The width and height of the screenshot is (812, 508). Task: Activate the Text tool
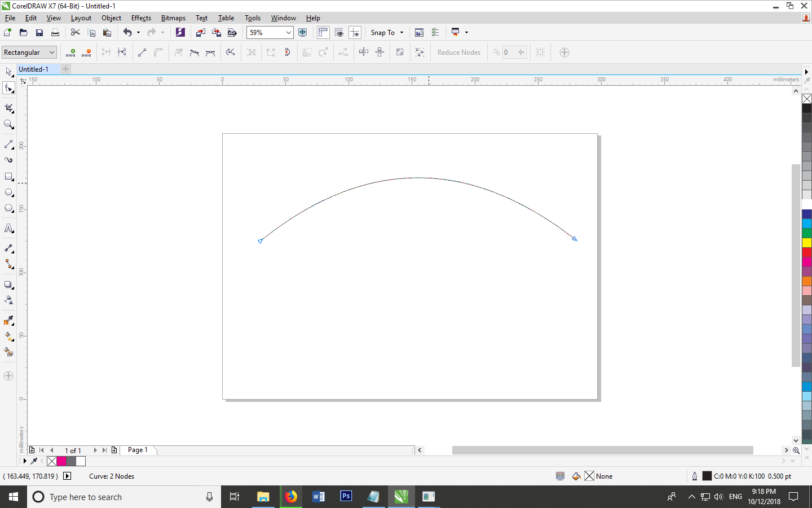pos(8,229)
